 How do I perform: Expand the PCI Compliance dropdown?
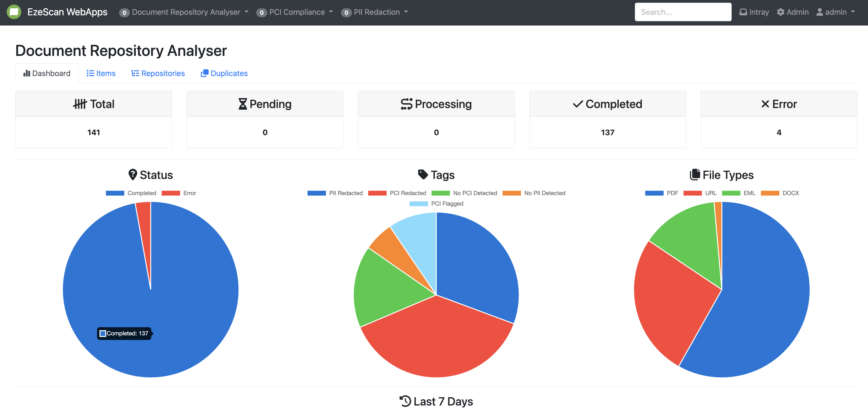click(x=297, y=12)
